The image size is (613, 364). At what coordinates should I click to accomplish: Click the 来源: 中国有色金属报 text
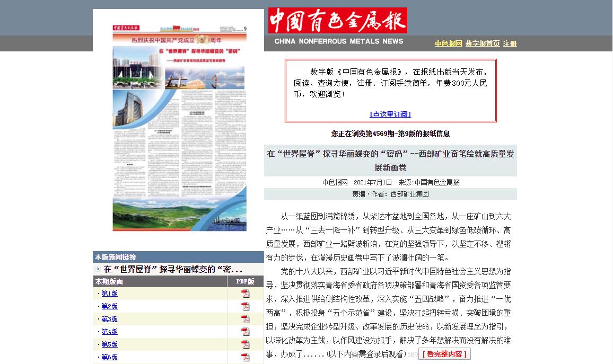pos(428,182)
